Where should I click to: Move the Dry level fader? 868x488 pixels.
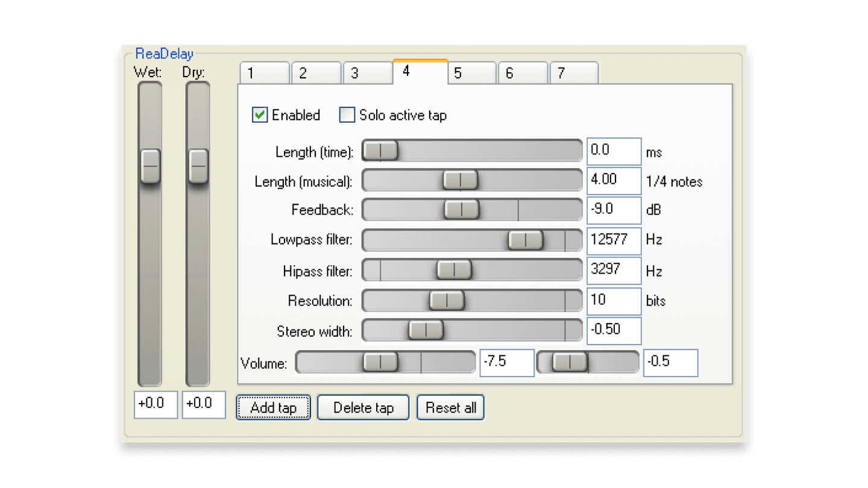click(x=197, y=164)
